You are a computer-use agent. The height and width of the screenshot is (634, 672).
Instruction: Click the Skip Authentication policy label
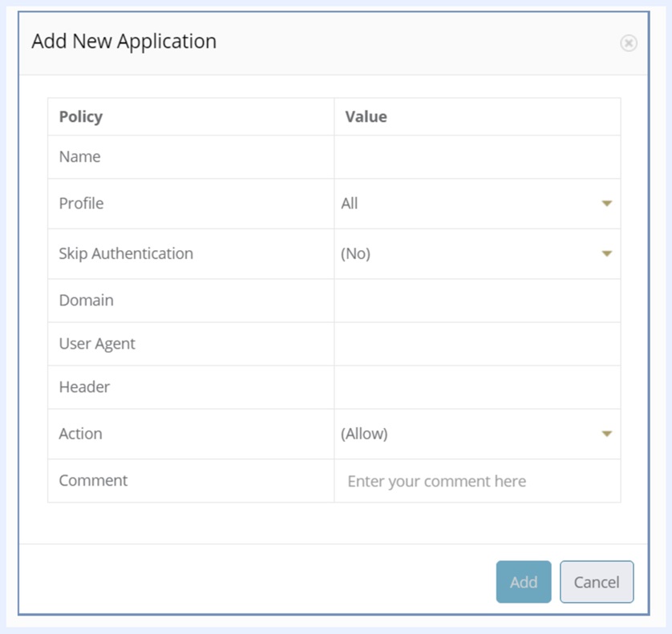tap(126, 254)
